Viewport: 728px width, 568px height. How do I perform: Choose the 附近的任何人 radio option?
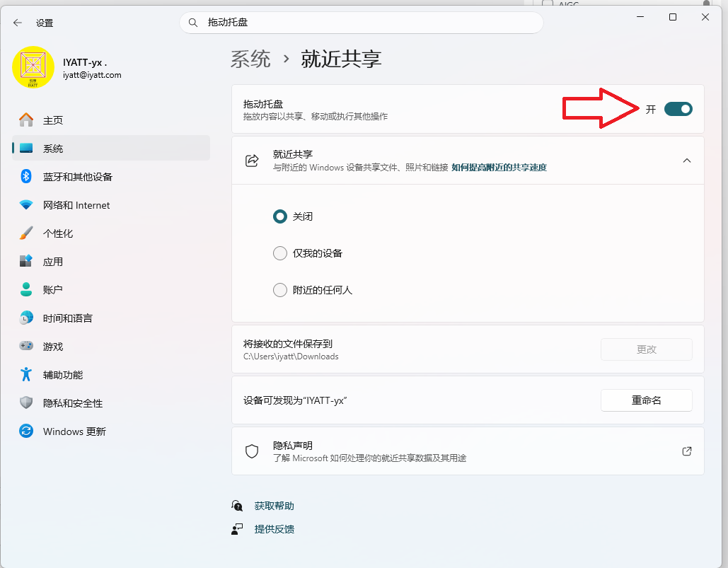pyautogui.click(x=280, y=290)
